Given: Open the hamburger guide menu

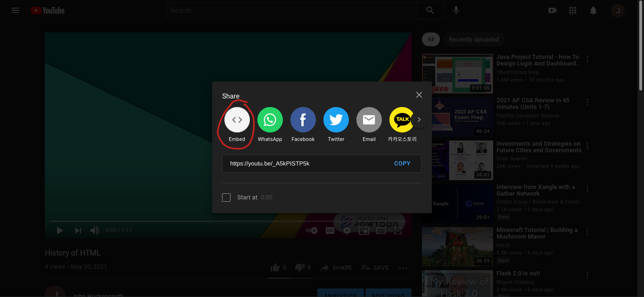Looking at the screenshot, I should pyautogui.click(x=15, y=10).
